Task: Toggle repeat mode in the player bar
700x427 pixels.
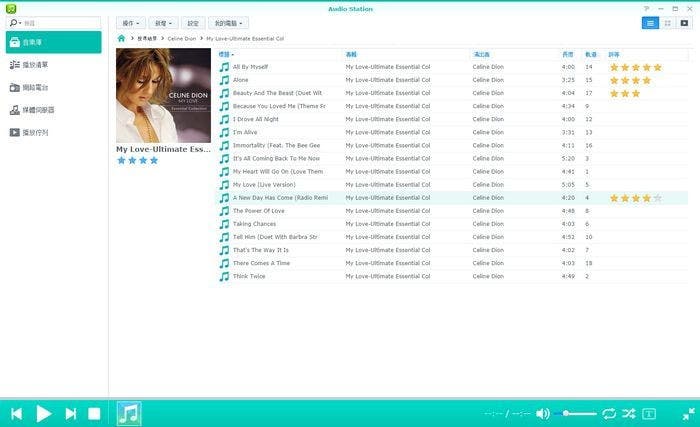Action: [x=608, y=413]
